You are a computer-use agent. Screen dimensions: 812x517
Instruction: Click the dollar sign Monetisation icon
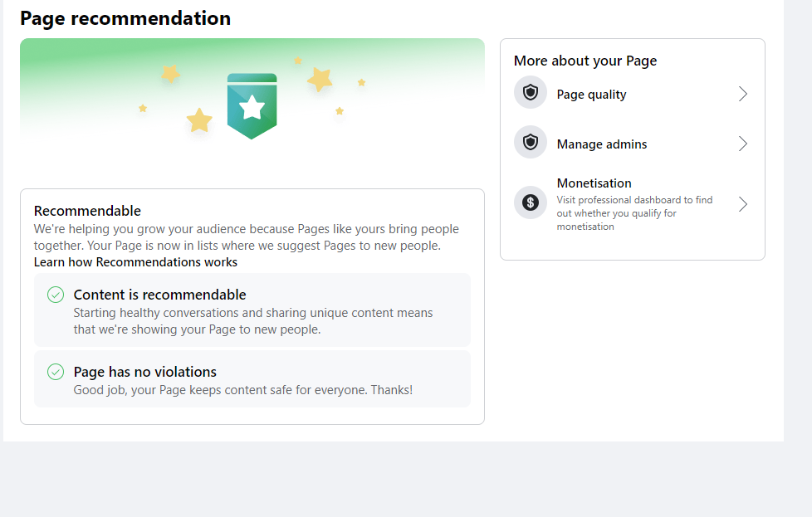tap(531, 202)
